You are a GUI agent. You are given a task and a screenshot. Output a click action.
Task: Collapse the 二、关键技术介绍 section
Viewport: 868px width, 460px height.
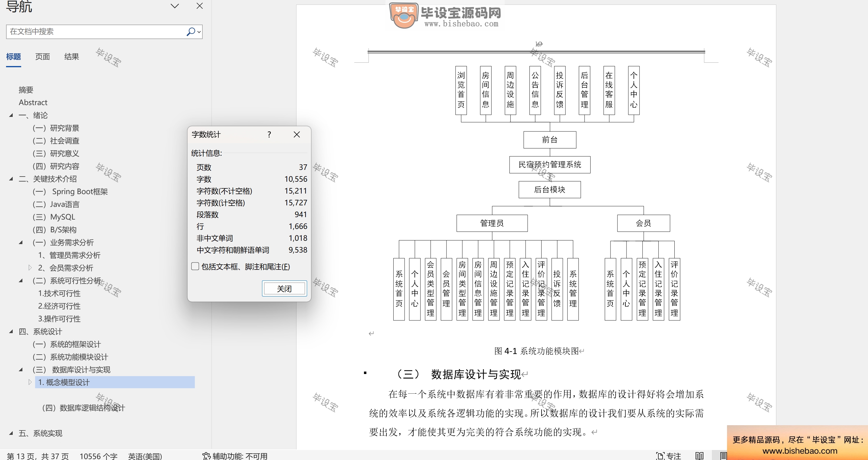click(x=11, y=179)
